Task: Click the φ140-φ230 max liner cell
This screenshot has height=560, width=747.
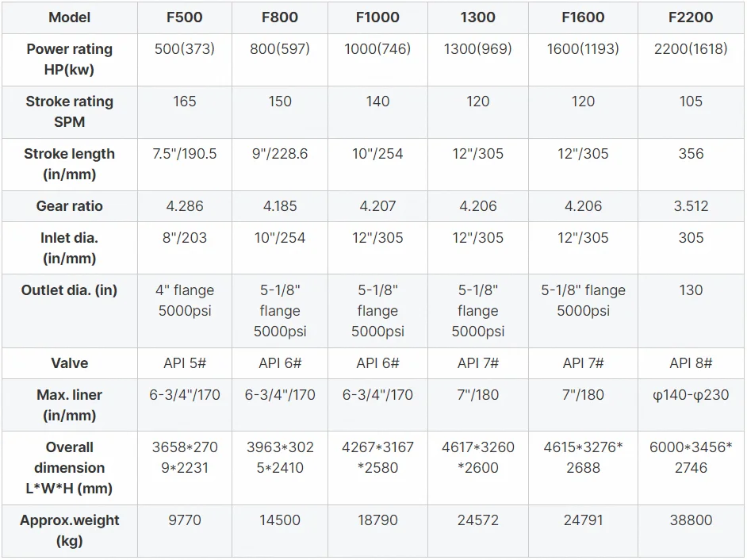Action: (x=691, y=395)
